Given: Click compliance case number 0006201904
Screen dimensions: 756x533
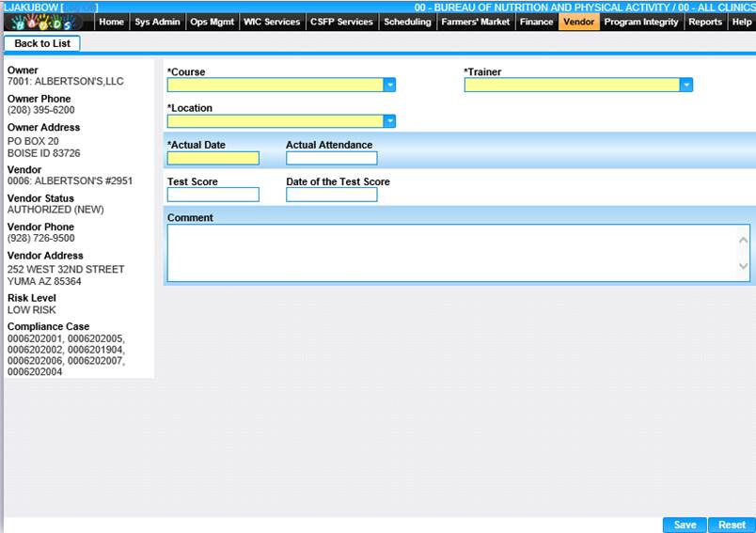Looking at the screenshot, I should [96, 350].
